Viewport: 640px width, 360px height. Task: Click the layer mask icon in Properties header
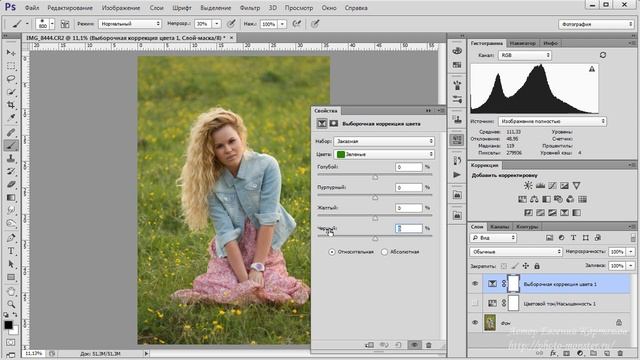tap(334, 123)
